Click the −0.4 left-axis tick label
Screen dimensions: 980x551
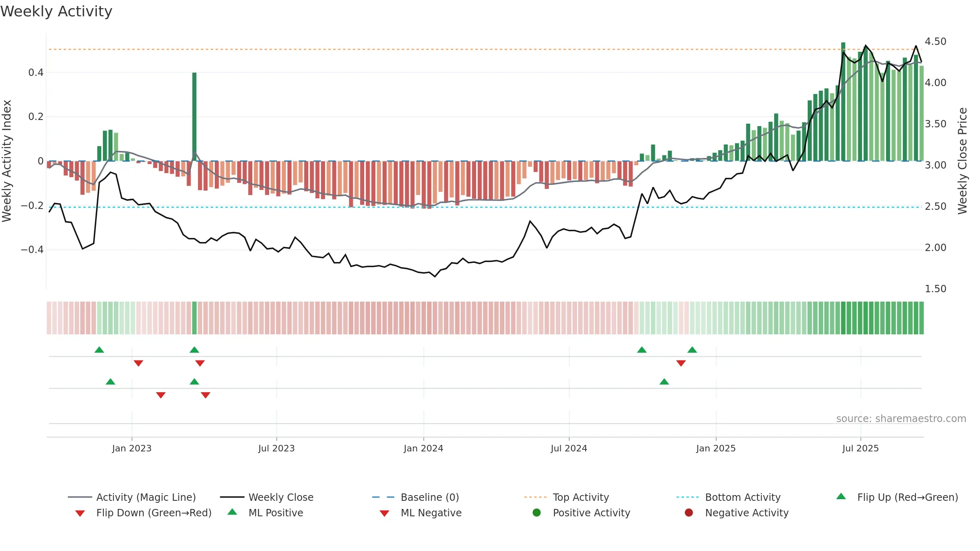tap(32, 249)
